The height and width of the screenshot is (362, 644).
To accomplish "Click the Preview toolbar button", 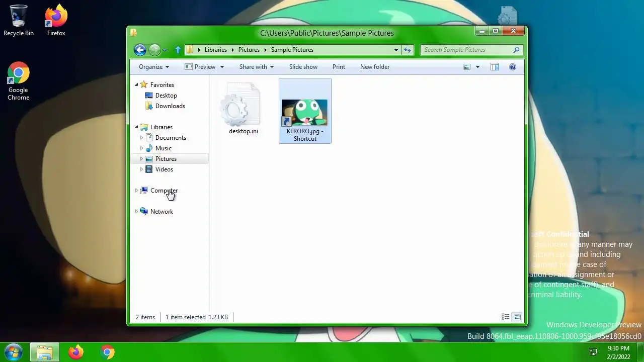I will 200,67.
